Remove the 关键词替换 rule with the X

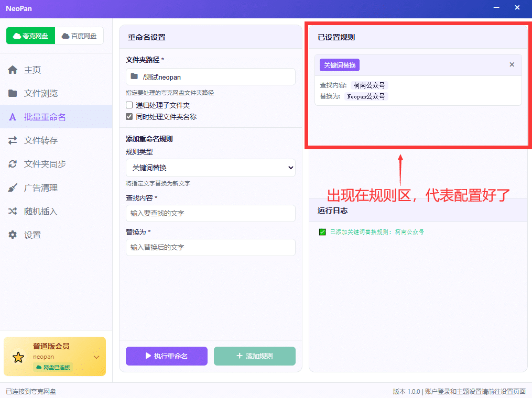click(512, 64)
